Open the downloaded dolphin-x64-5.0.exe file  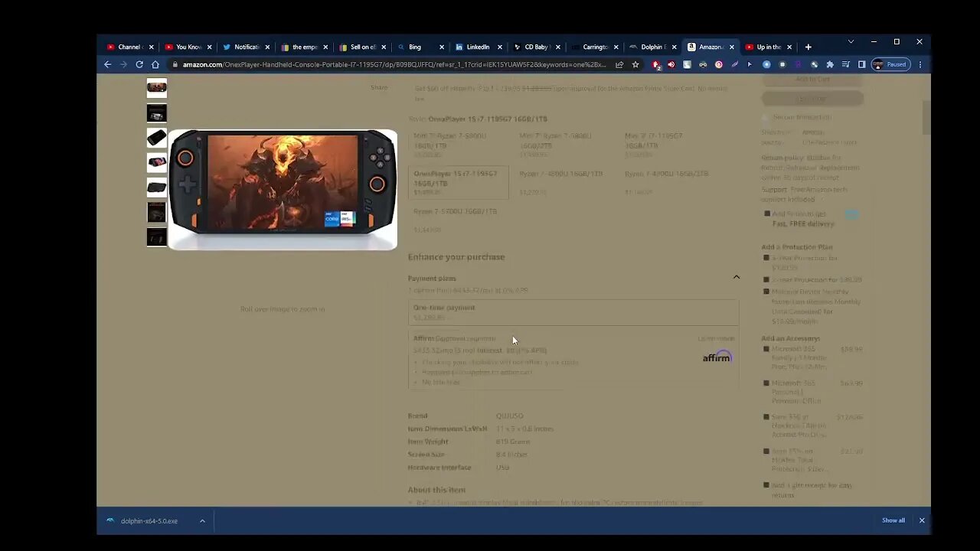click(149, 521)
